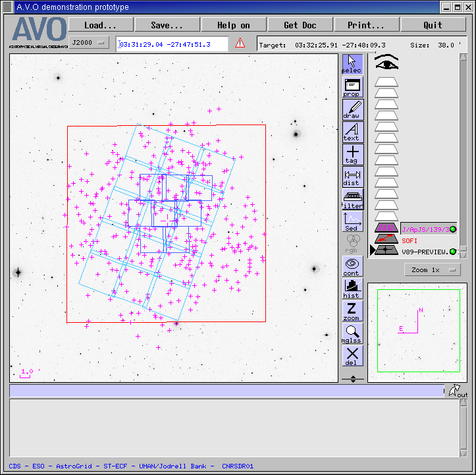The height and width of the screenshot is (475, 476).
Task: Expand the splitter arrows below the toolbar
Action: [353, 378]
